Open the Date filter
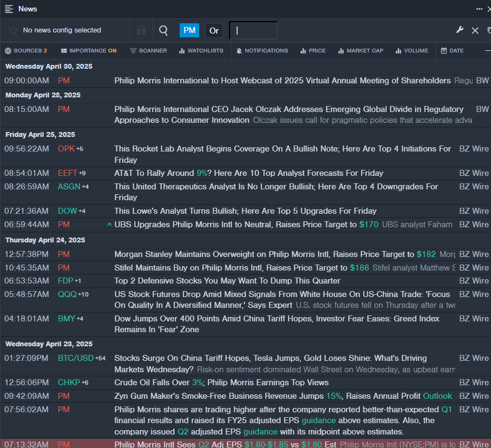 (452, 51)
